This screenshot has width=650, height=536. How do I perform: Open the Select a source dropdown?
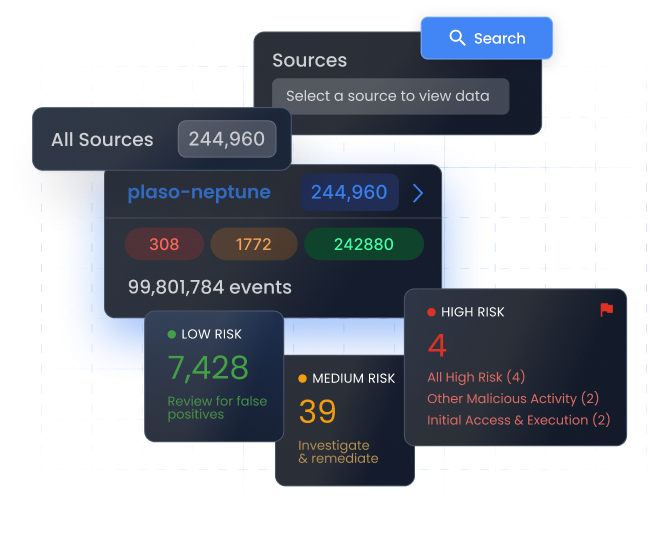point(390,96)
